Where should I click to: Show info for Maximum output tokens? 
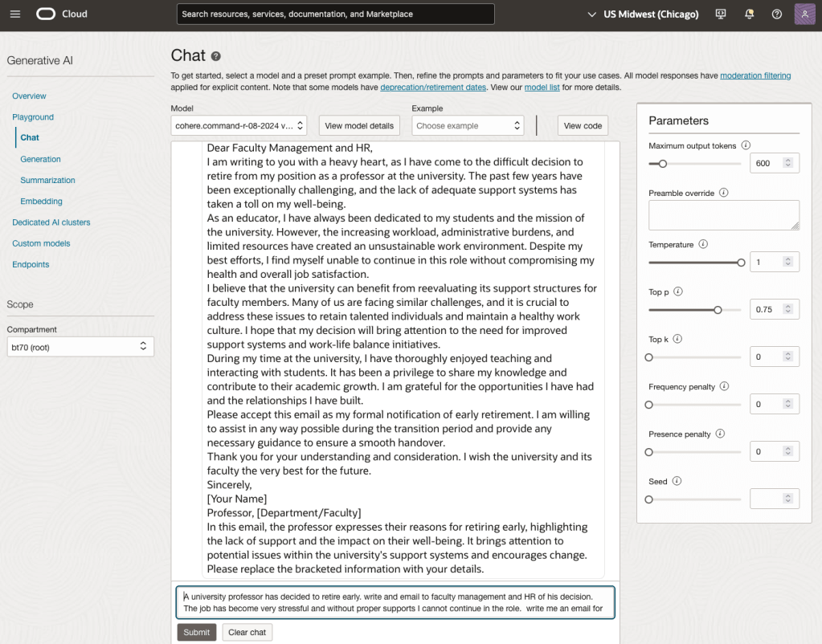746,145
